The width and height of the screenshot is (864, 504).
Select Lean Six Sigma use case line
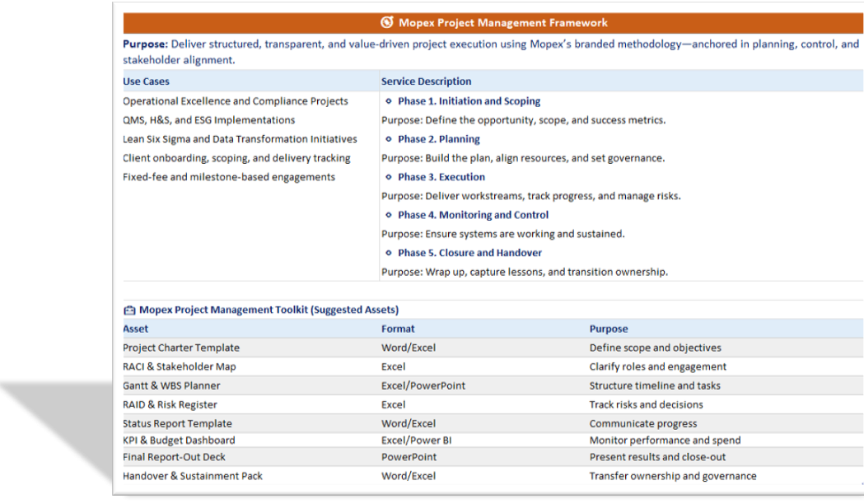240,139
